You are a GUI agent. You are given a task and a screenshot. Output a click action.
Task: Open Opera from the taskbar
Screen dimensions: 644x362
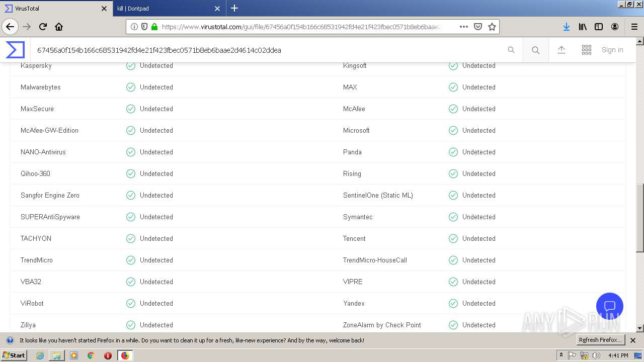108,355
